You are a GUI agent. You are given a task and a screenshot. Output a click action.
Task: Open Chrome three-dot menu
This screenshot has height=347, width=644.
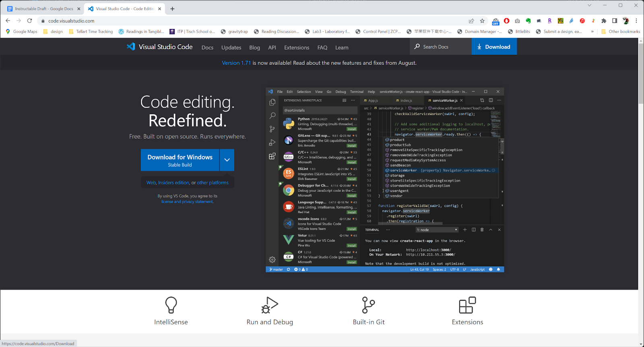click(636, 21)
